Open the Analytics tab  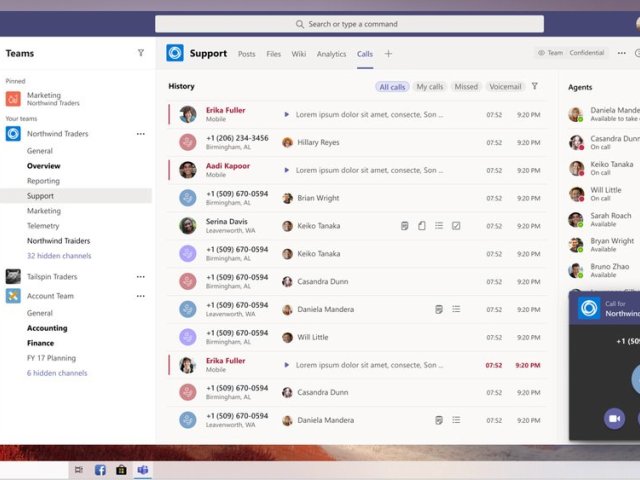331,54
